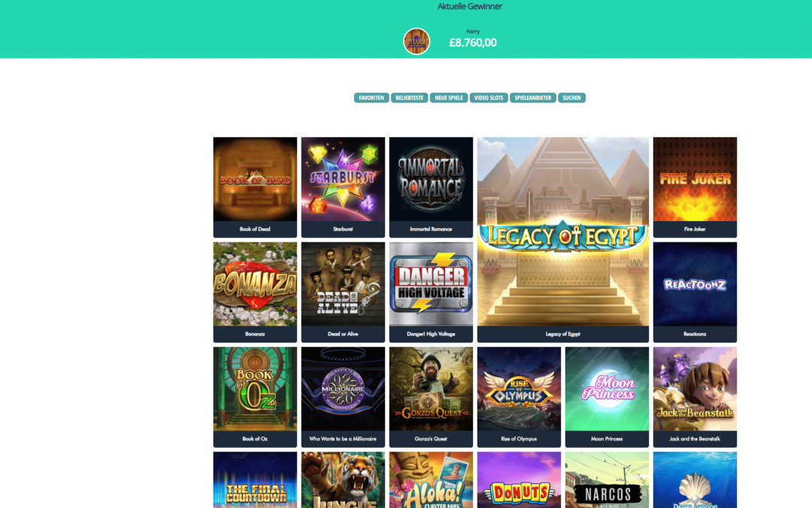This screenshot has height=508, width=812.
Task: Open the Spieleanbieter provider filter
Action: 533,98
